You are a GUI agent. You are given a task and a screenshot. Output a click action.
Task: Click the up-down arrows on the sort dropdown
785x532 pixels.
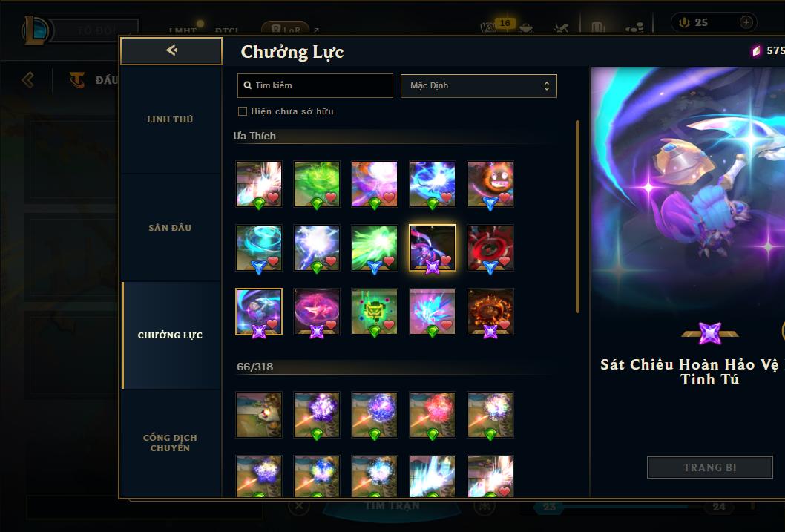[547, 86]
